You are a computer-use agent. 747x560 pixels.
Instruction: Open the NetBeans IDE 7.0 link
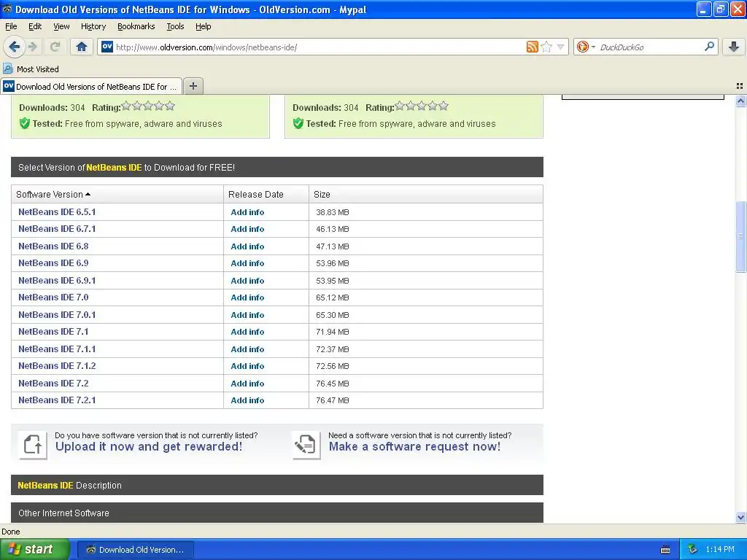click(53, 297)
